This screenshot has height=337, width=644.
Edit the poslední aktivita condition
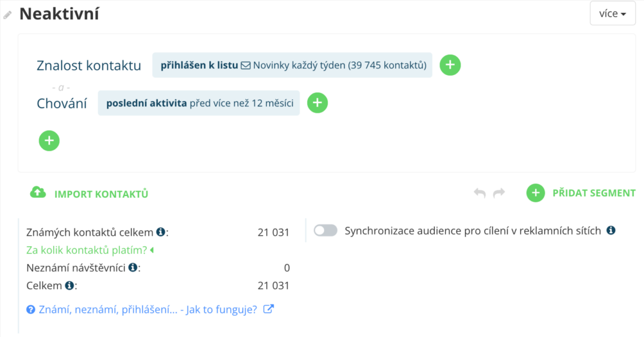[199, 103]
